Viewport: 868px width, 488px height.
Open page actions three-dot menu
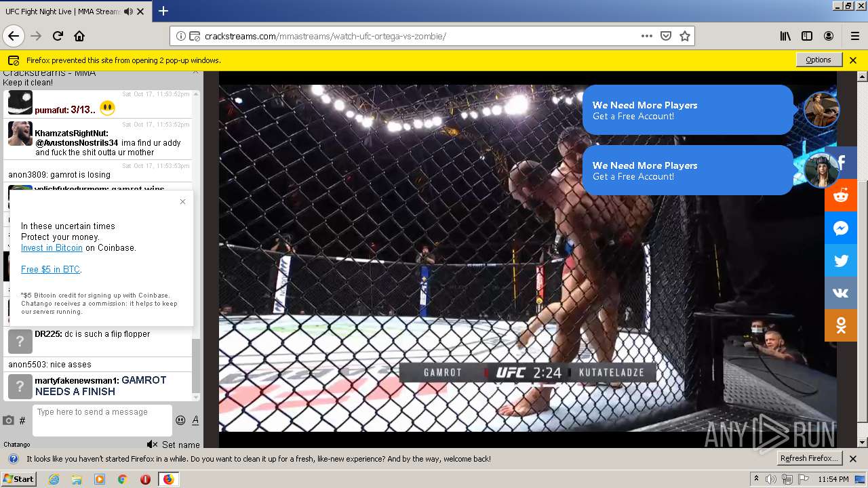646,36
